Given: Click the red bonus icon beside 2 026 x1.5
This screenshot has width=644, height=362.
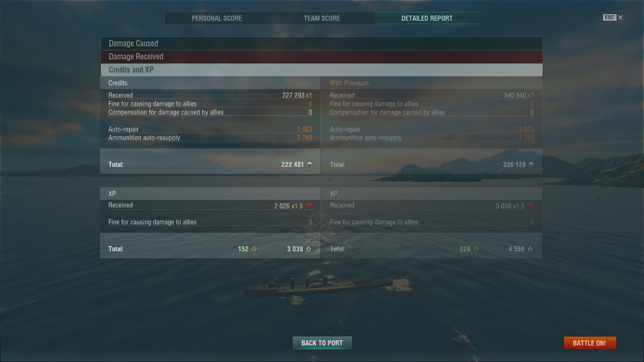Looking at the screenshot, I should [x=309, y=206].
